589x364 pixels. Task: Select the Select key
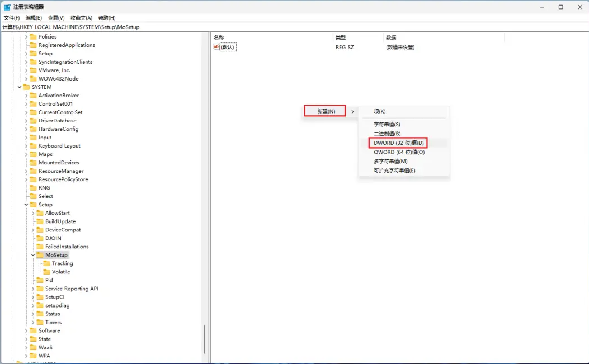pos(46,196)
